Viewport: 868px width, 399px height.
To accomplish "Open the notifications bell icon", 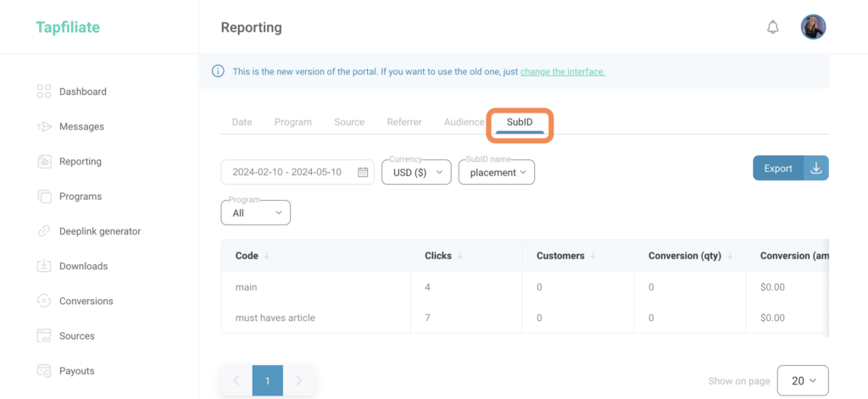I will [x=772, y=27].
